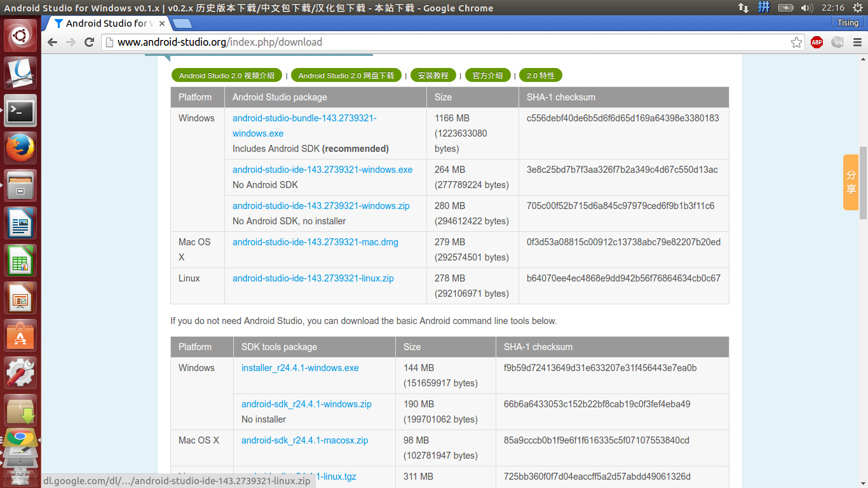
Task: Reload the current page
Action: (x=90, y=42)
